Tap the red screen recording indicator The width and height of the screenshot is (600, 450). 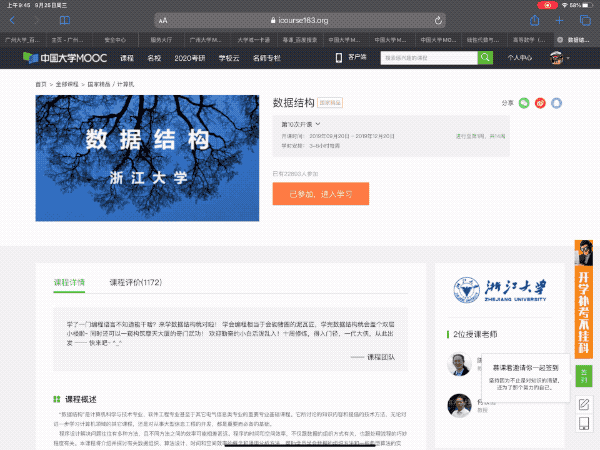click(x=548, y=5)
